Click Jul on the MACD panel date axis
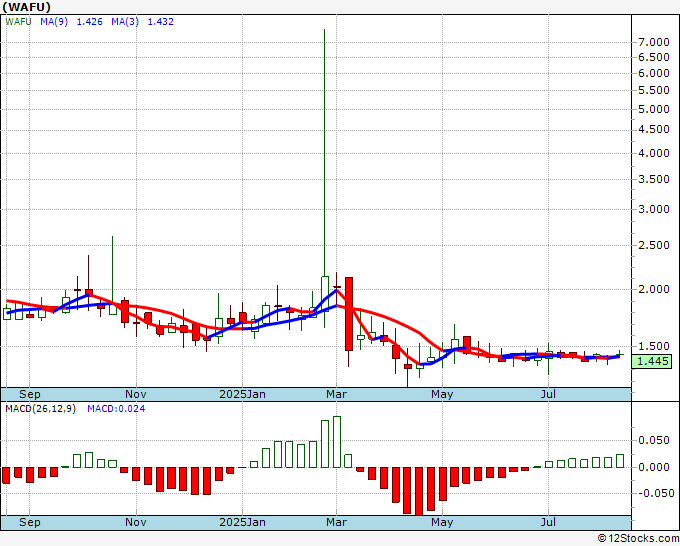 tap(548, 522)
